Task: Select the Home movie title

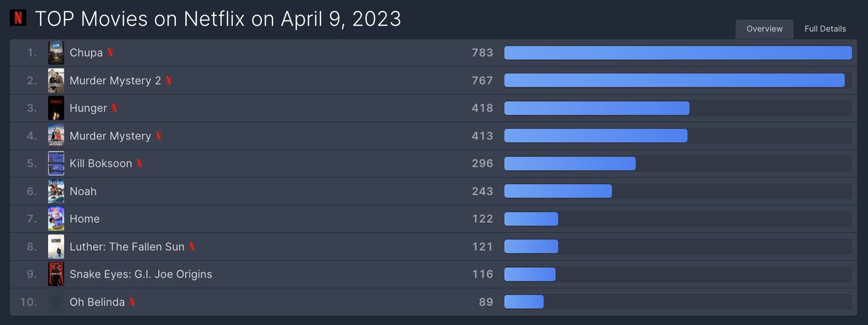Action: (x=85, y=219)
